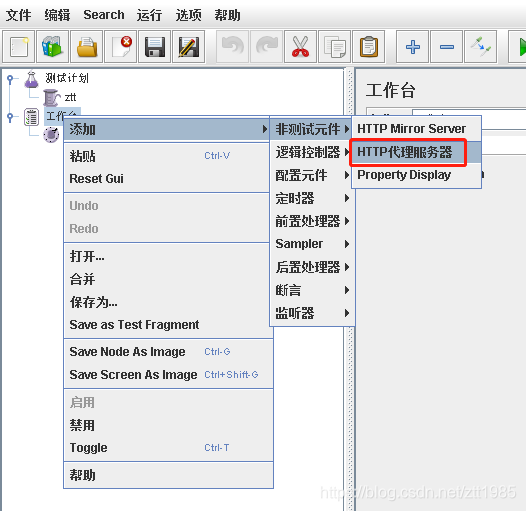Select Toggle in context menu
Image resolution: width=526 pixels, height=511 pixels.
click(168, 448)
